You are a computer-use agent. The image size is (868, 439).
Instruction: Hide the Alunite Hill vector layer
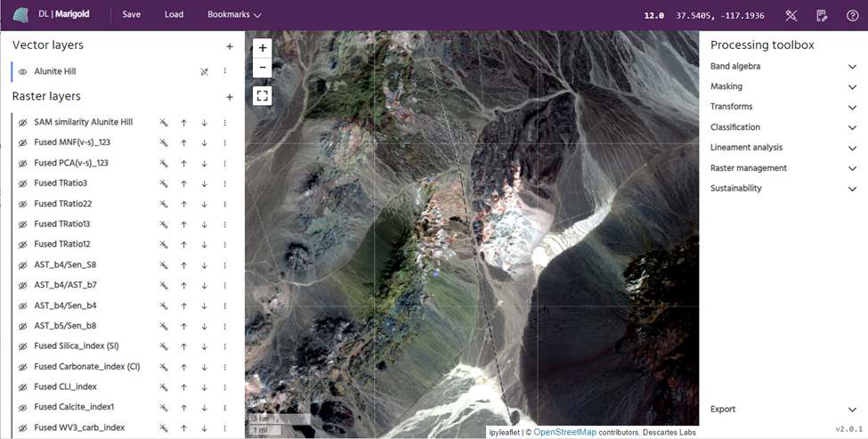pos(22,71)
